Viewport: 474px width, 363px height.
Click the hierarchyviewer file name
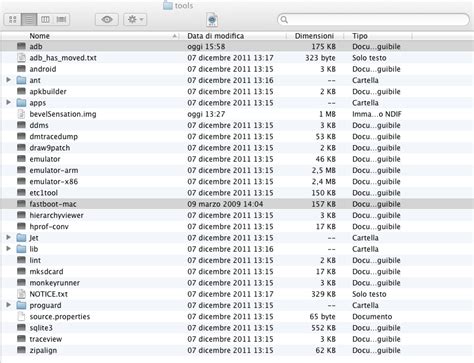pyautogui.click(x=56, y=215)
